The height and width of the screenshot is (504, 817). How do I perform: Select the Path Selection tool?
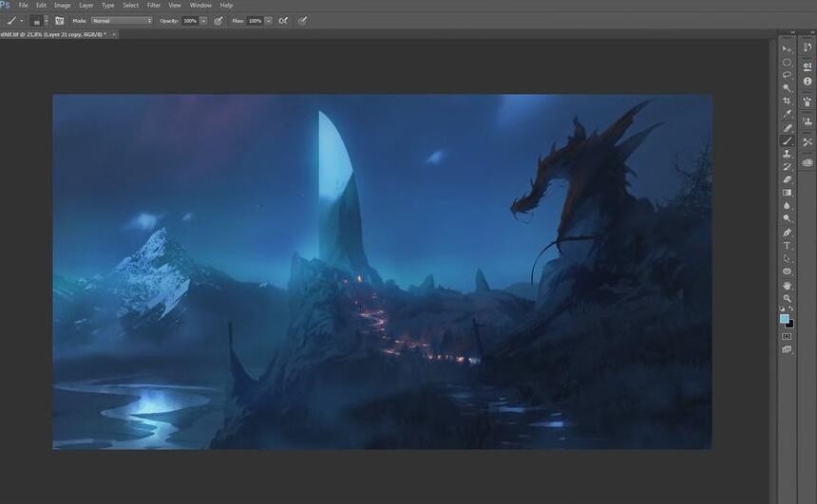pyautogui.click(x=787, y=258)
